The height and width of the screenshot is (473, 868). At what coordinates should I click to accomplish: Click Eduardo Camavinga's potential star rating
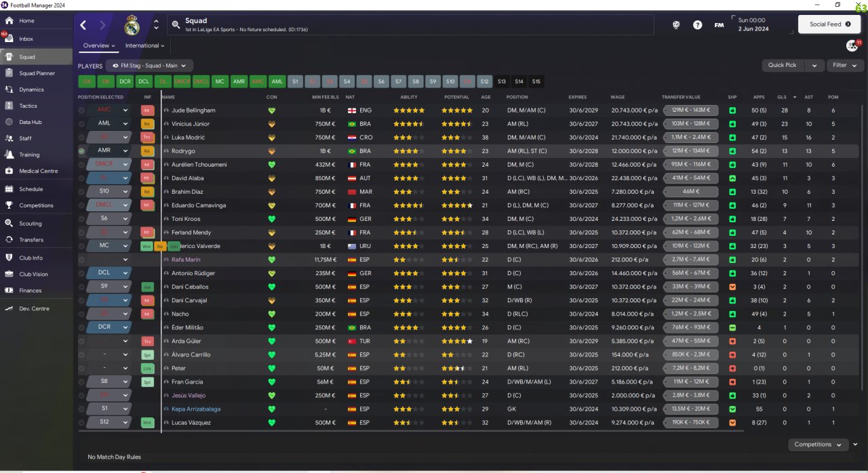[456, 205]
